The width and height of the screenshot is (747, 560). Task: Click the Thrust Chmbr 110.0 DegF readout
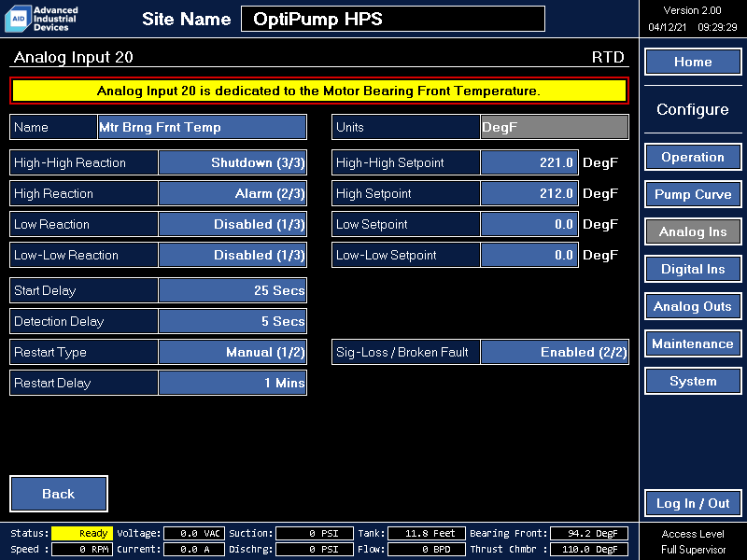pos(589,549)
